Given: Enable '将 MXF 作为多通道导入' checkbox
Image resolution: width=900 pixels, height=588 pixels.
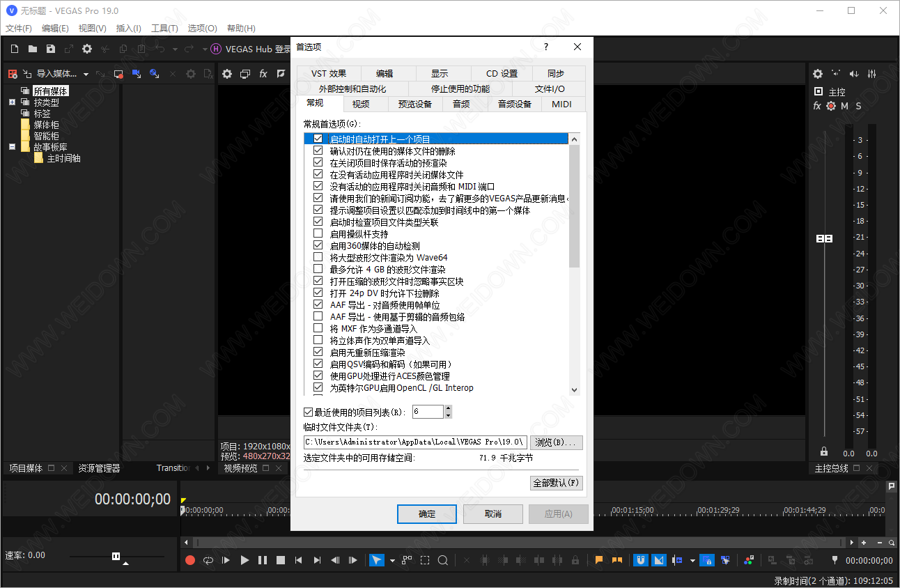Looking at the screenshot, I should 318,329.
